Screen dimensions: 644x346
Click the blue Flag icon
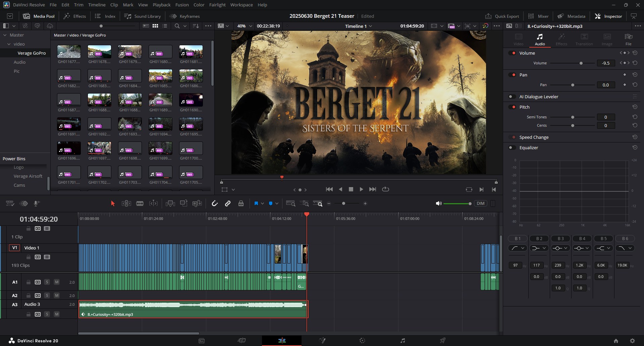tap(256, 204)
